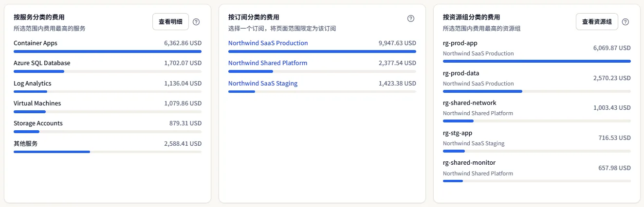Select the rg-stg-app resource group name

click(458, 133)
